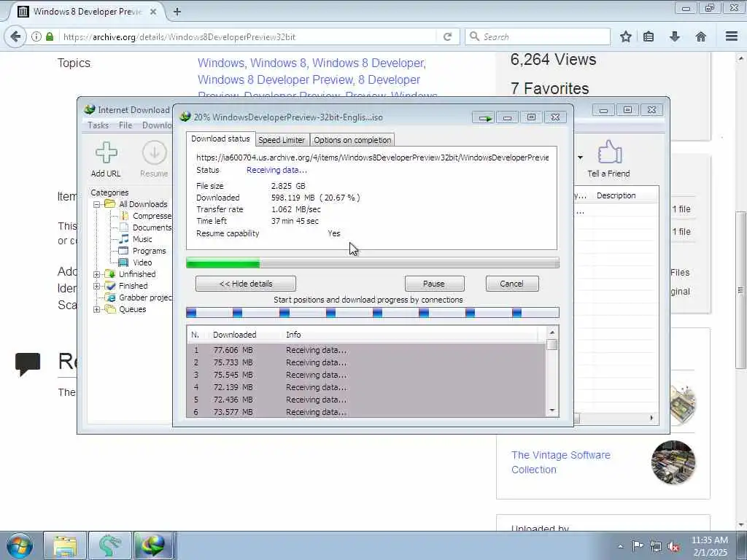Screen dimensions: 747x560
Task: Reload the archive.org page
Action: pos(447,36)
